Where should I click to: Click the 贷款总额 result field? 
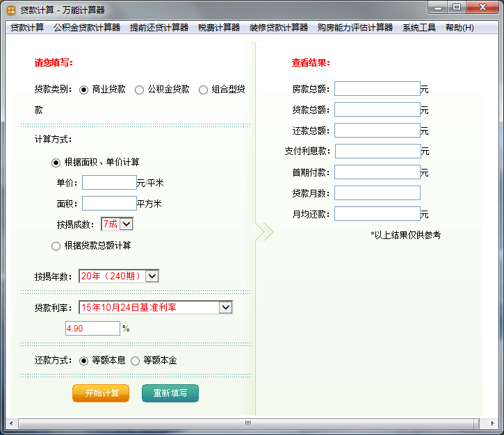(x=377, y=110)
